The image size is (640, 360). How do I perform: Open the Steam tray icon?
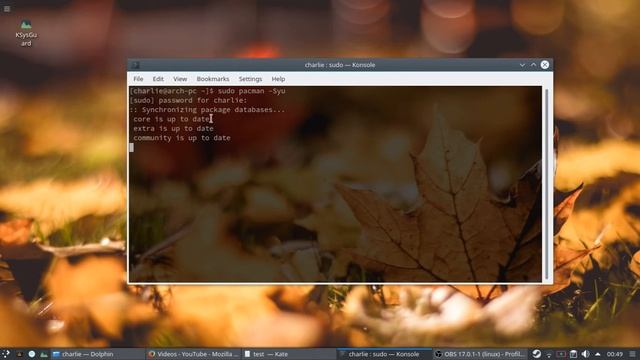(x=536, y=354)
